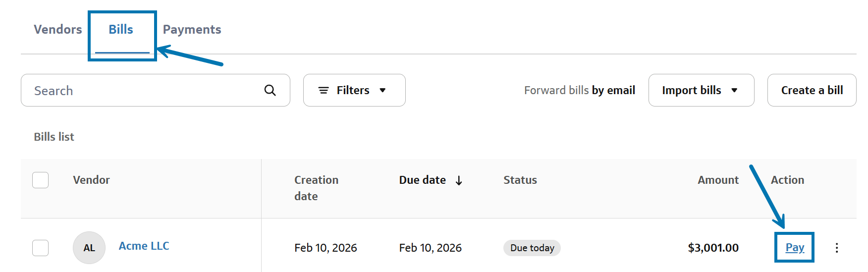The width and height of the screenshot is (868, 272).
Task: Click Forward bills by email link
Action: pos(580,90)
